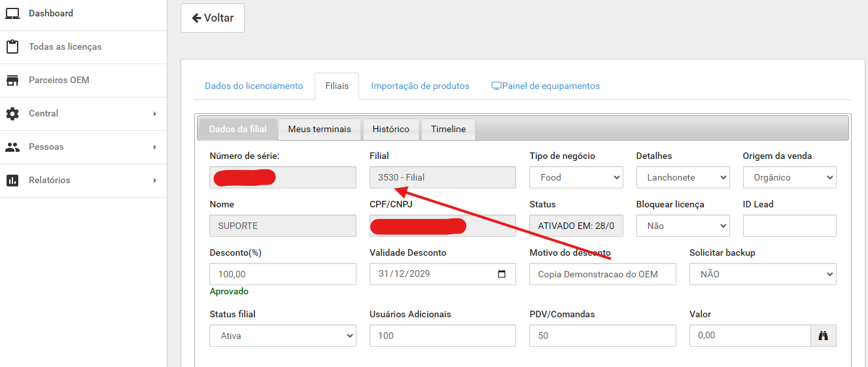Screen dimensions: 868x367
Task: Click the Pessoas people icon
Action: coord(12,147)
